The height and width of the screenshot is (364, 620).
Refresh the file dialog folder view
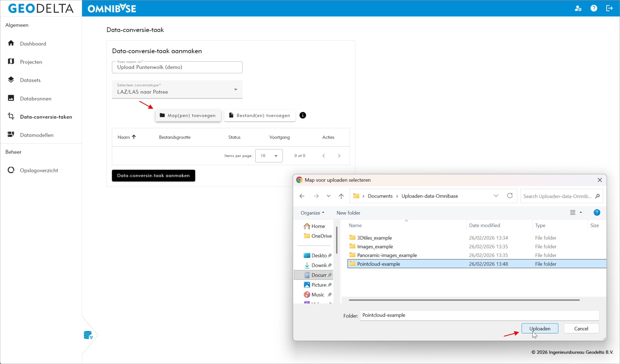click(x=510, y=196)
